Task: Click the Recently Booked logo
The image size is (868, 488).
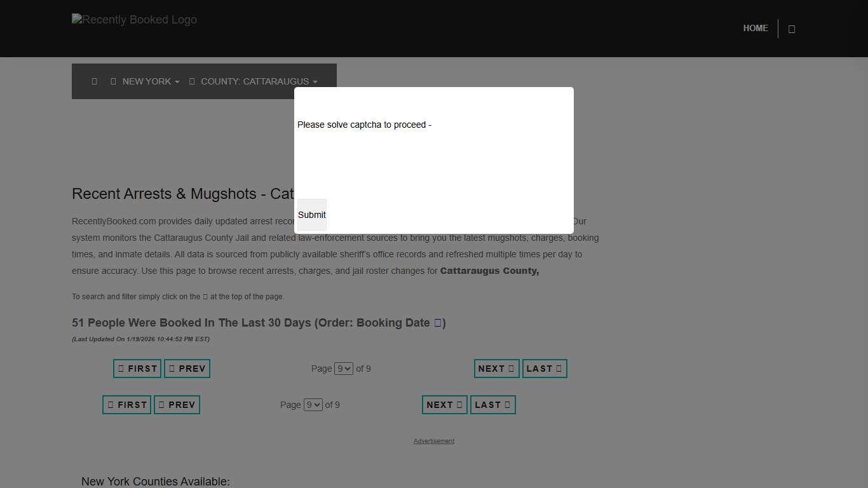Action: coord(135,20)
